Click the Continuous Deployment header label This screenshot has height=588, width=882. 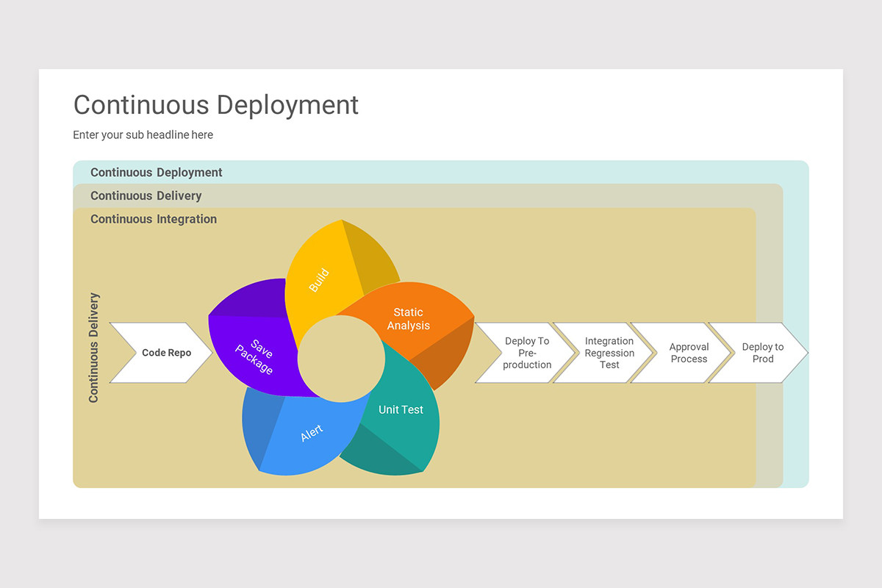click(x=156, y=172)
